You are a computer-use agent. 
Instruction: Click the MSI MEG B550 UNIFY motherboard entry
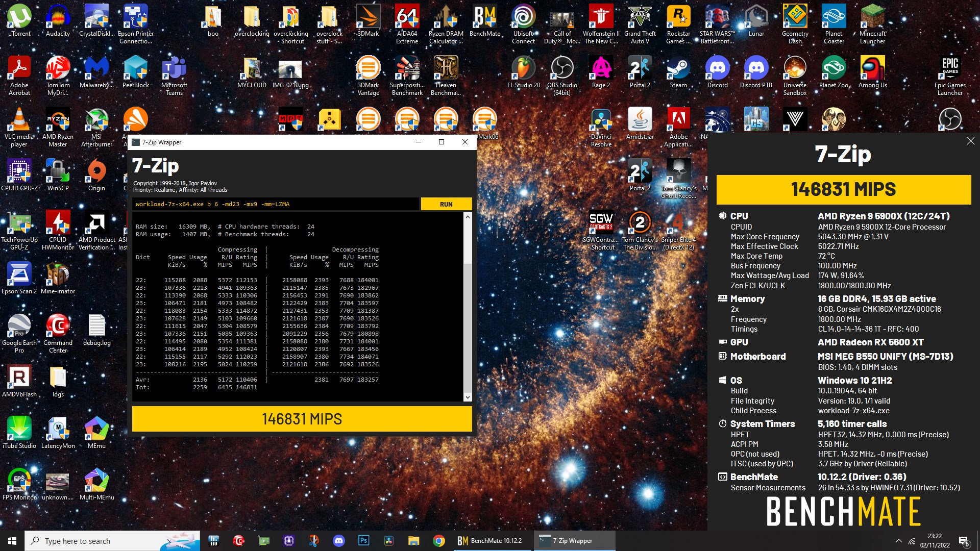click(885, 356)
